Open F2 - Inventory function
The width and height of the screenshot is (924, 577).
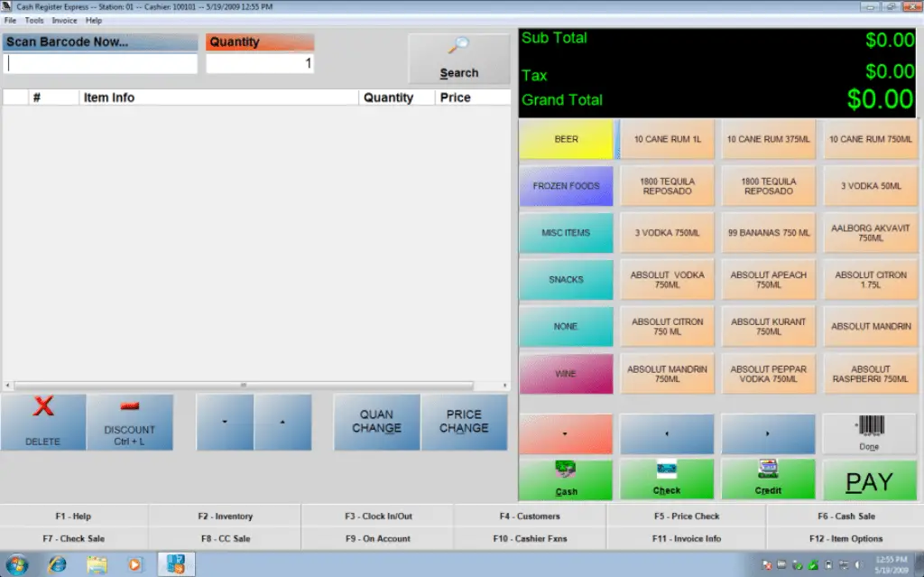[225, 517]
